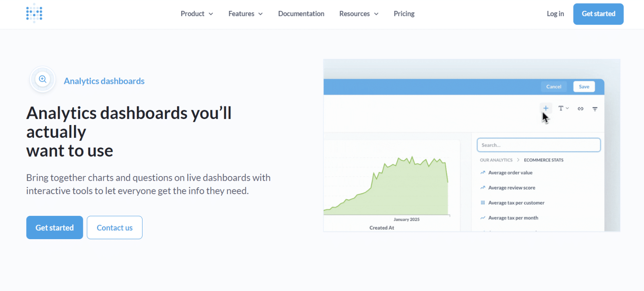Select the Average tax per customer question
Screen dimensions: 644x291
516,203
